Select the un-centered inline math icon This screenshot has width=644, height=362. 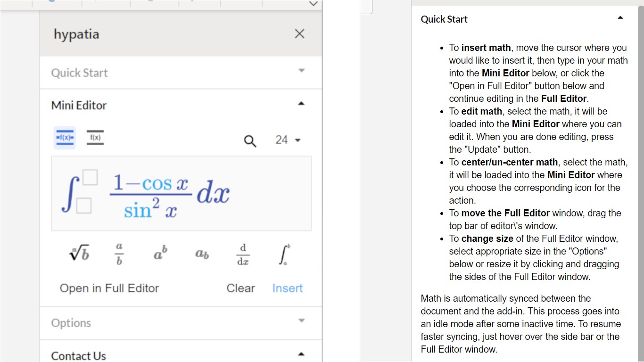click(x=95, y=138)
